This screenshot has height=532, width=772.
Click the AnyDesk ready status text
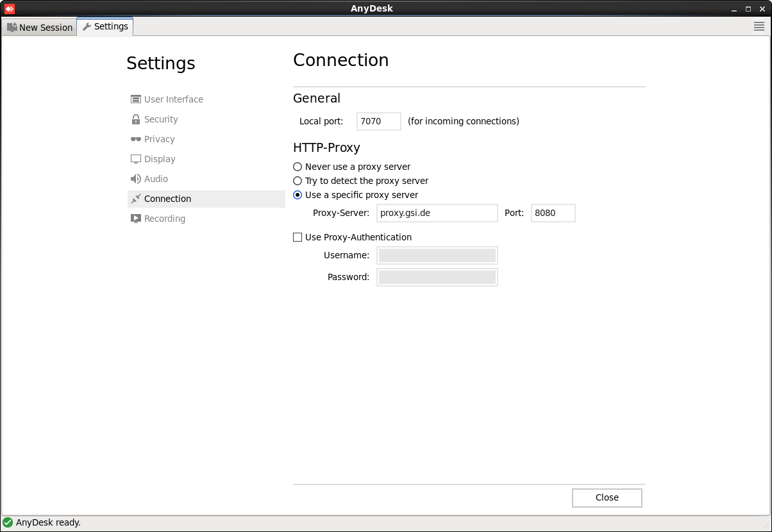pos(49,522)
